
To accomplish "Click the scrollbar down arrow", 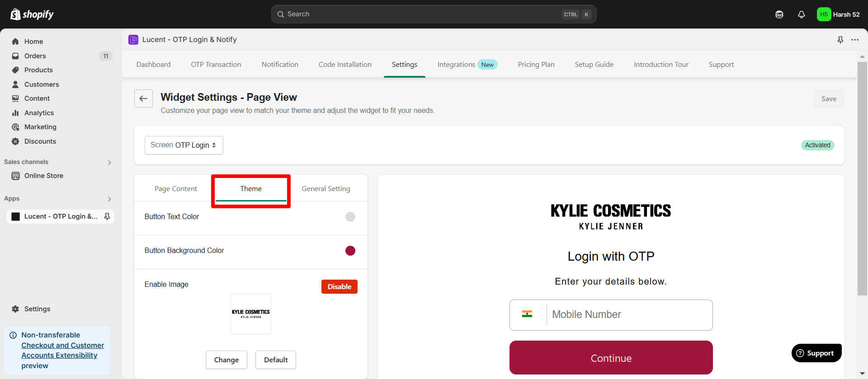I will point(862,374).
